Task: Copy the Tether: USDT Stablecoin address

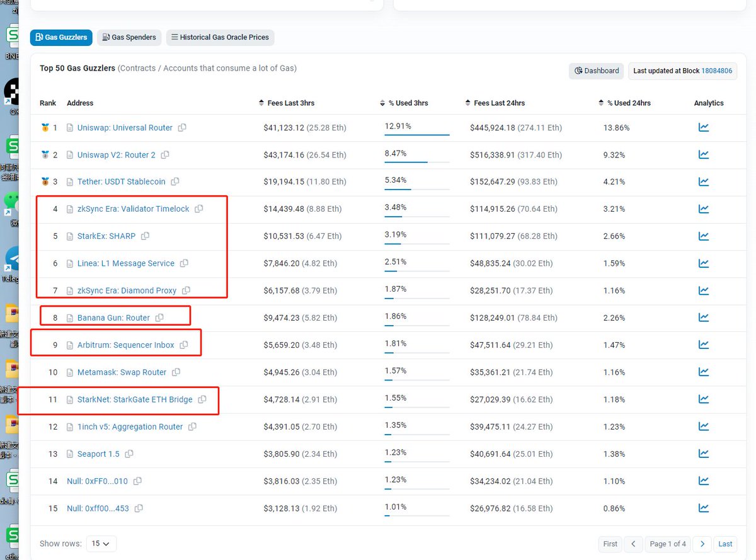Action: (175, 182)
